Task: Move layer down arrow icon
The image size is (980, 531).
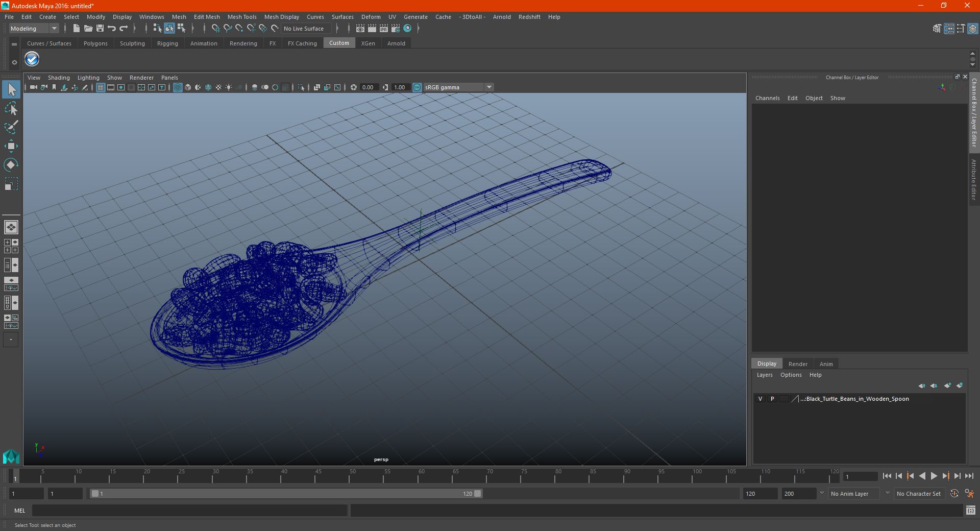Action: (x=934, y=385)
